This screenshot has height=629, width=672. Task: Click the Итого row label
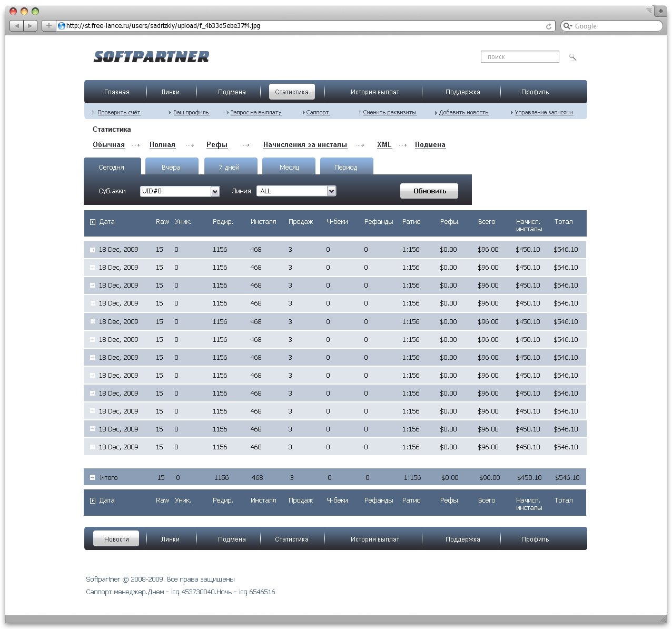[x=109, y=478]
